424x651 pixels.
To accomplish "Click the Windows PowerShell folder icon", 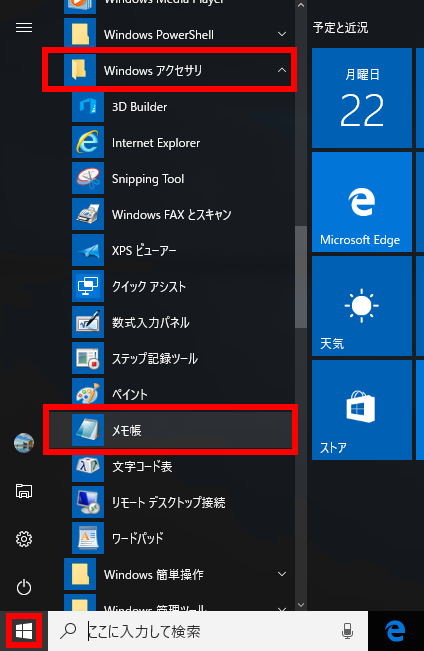I will coord(80,33).
